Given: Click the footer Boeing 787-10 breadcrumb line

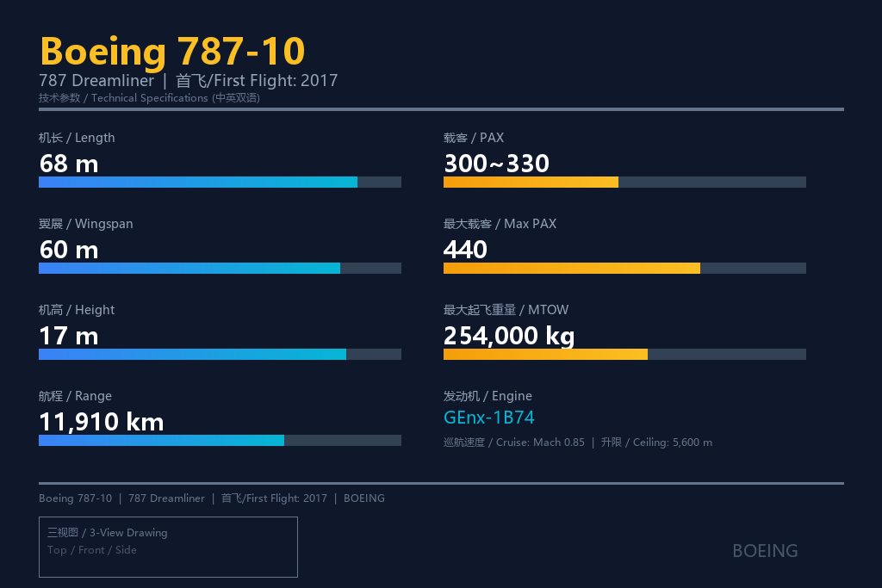Looking at the screenshot, I should (212, 498).
